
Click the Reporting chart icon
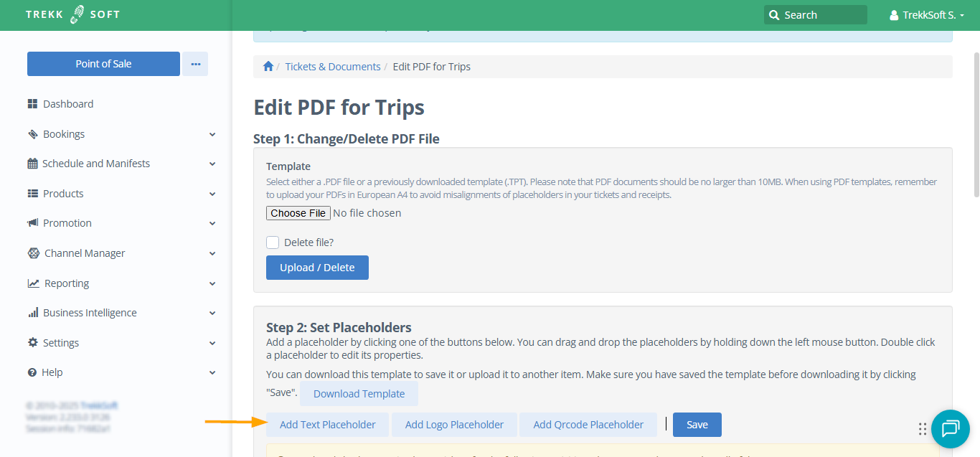(x=33, y=283)
